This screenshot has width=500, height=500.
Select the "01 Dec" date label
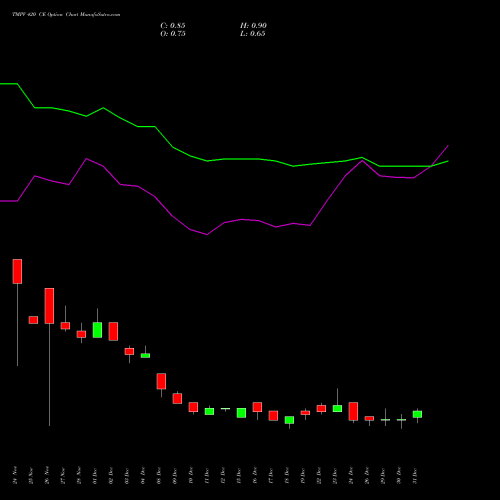[x=95, y=476]
